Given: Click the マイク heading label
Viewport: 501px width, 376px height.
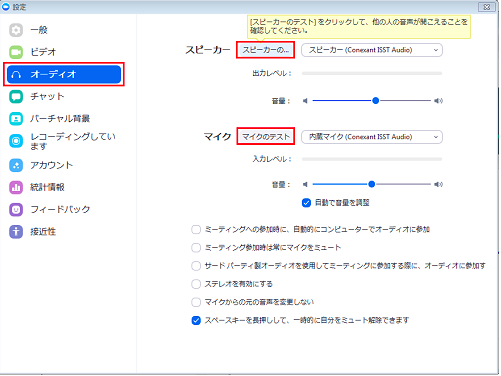Looking at the screenshot, I should tap(217, 137).
